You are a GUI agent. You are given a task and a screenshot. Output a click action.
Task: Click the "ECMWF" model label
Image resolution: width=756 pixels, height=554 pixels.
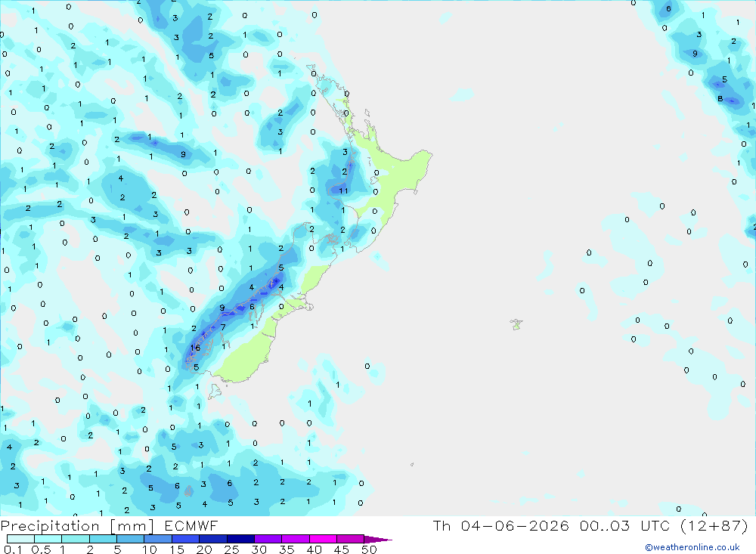click(191, 526)
